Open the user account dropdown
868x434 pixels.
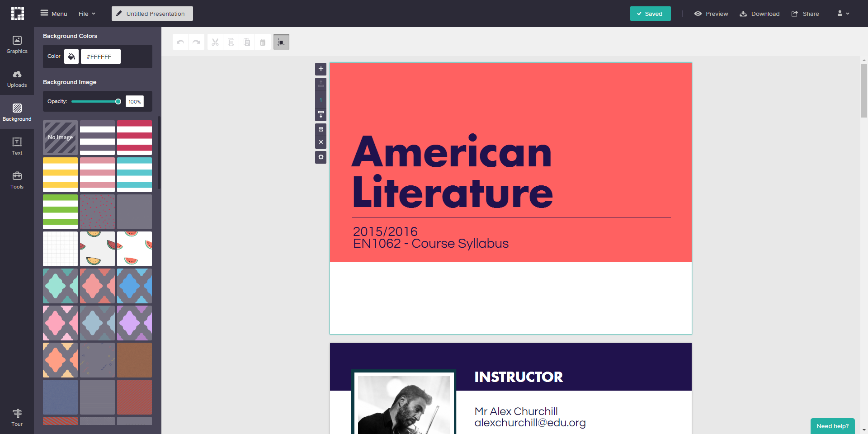point(843,14)
